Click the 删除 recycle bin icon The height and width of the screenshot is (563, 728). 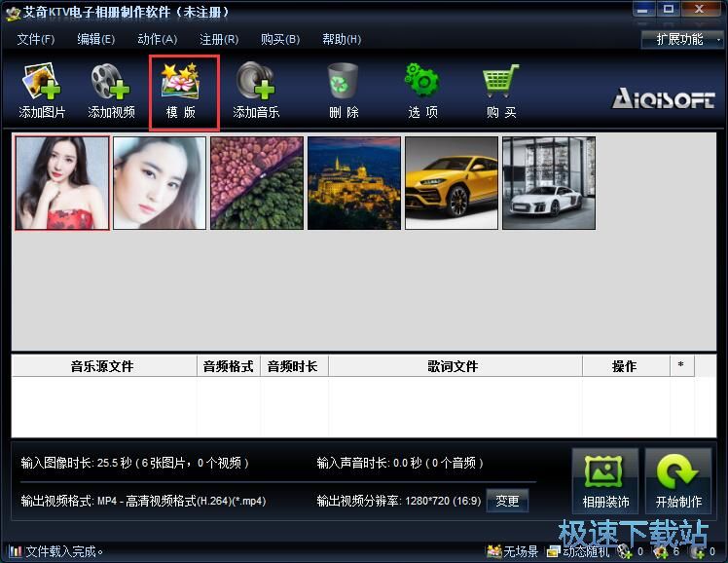(344, 81)
